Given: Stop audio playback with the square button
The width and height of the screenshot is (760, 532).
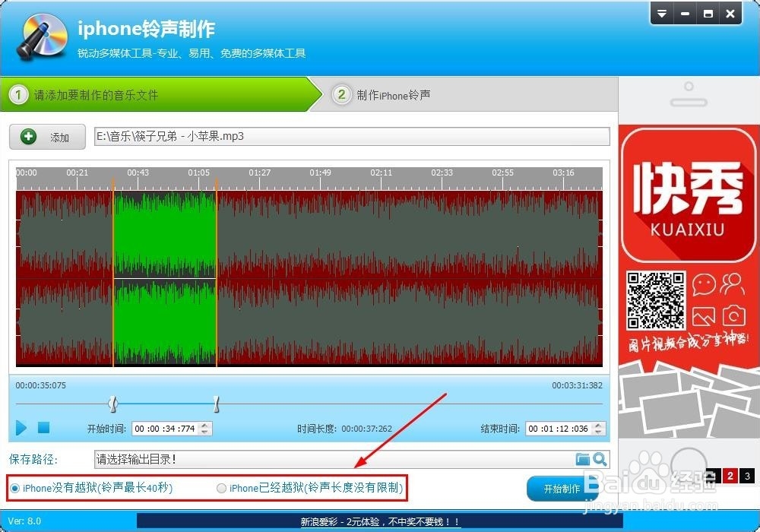Looking at the screenshot, I should 43,427.
